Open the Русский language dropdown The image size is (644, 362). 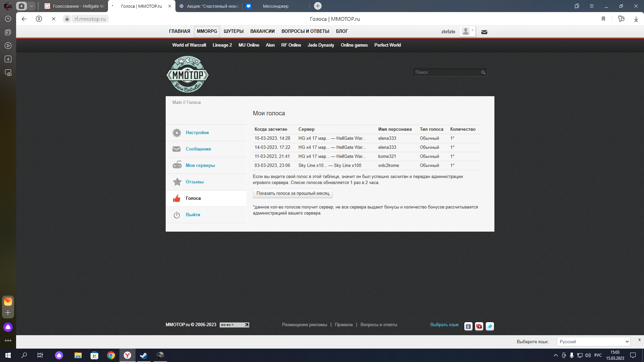[593, 342]
